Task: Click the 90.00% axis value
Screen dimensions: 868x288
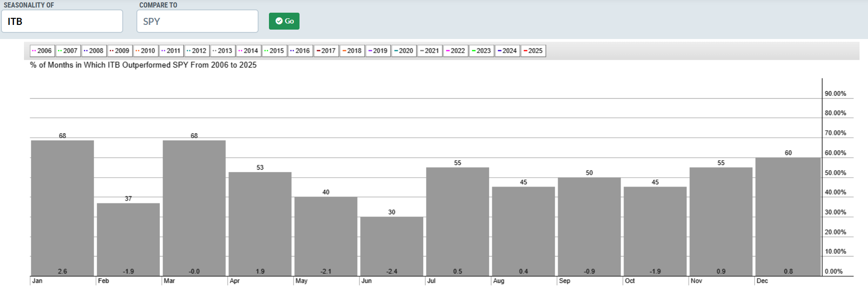Action: tap(835, 93)
